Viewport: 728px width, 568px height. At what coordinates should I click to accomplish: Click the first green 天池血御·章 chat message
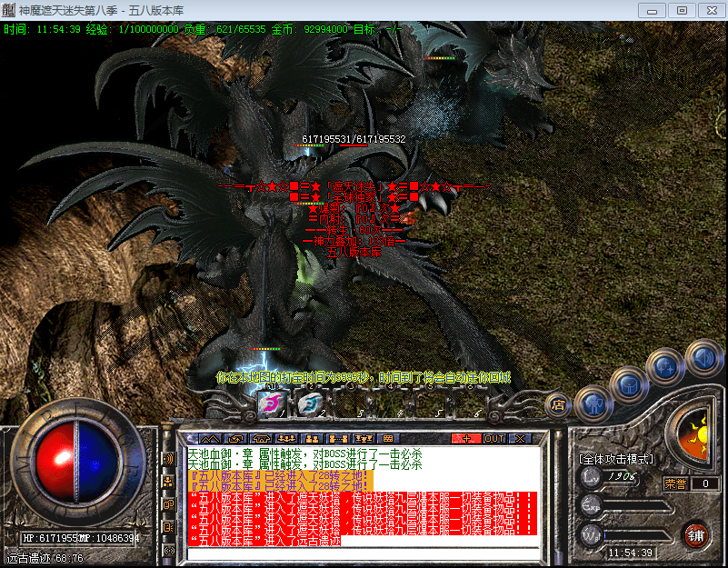305,453
